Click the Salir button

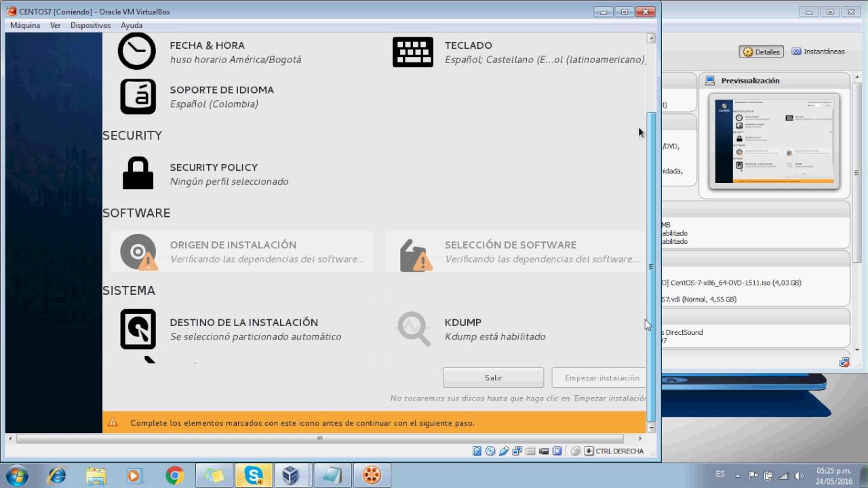[493, 378]
